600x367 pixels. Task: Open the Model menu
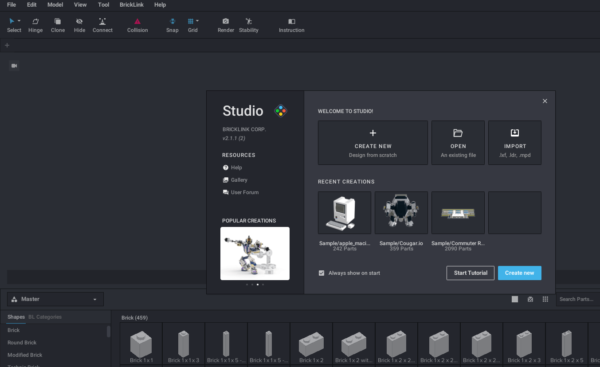tap(55, 5)
